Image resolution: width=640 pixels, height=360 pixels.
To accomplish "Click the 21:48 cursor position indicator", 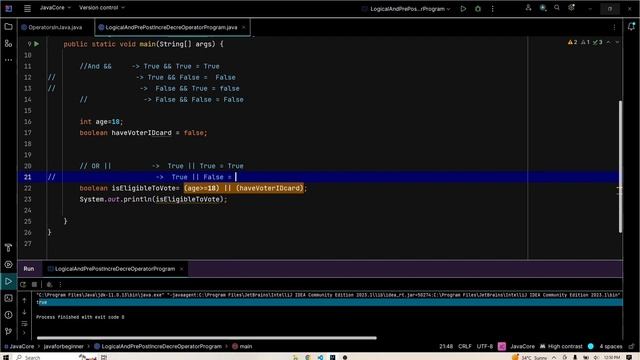I will point(446,346).
